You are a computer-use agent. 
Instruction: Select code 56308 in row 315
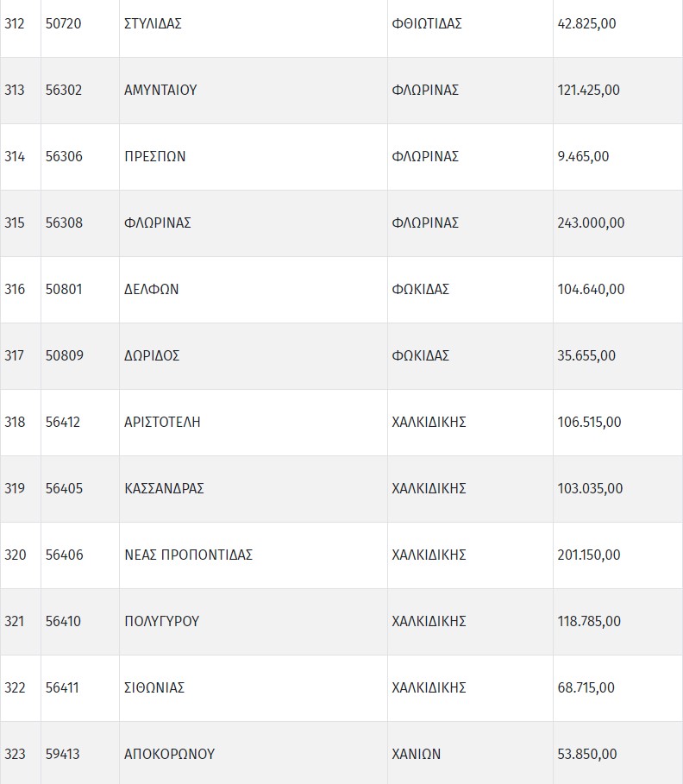click(x=64, y=223)
